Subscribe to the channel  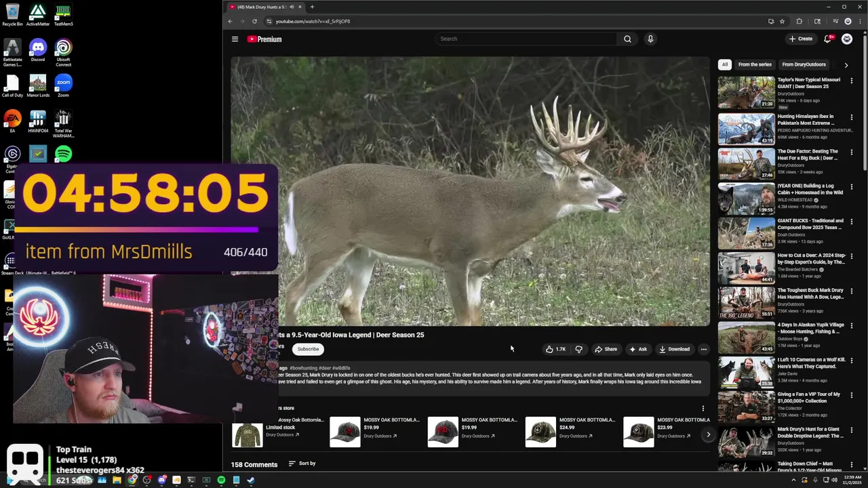(x=308, y=349)
